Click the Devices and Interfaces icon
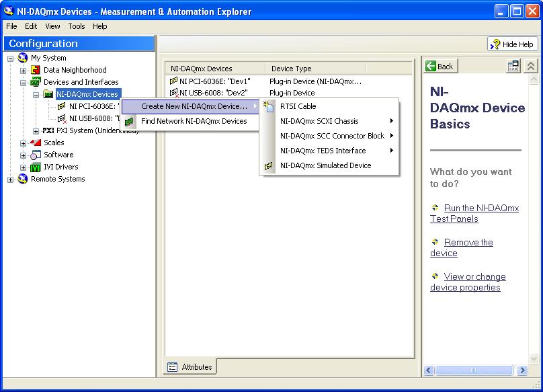543x392 pixels. pos(36,82)
